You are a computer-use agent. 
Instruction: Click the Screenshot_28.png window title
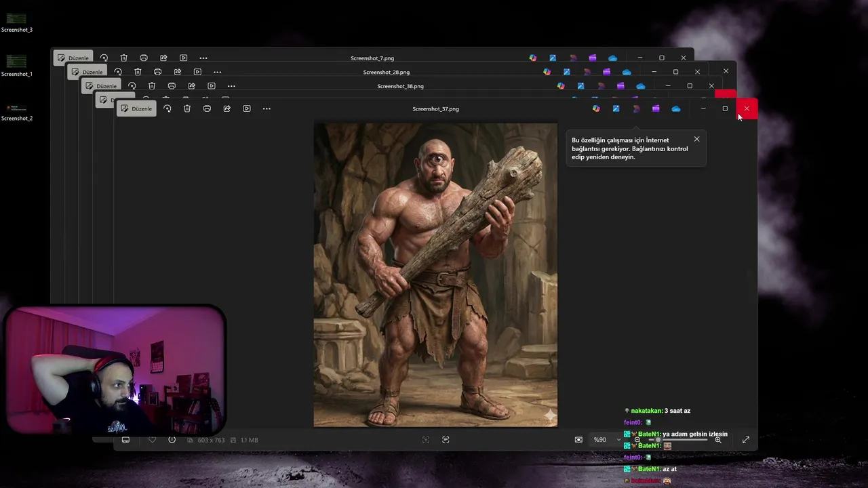387,72
